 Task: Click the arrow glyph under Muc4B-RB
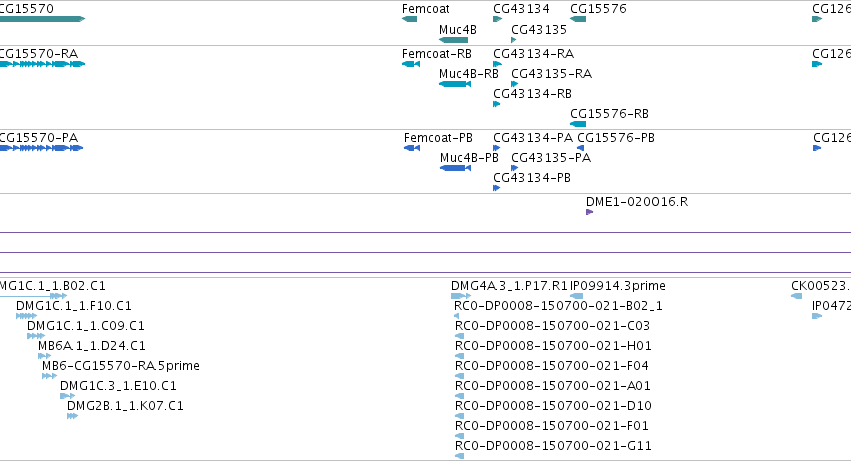(x=454, y=84)
